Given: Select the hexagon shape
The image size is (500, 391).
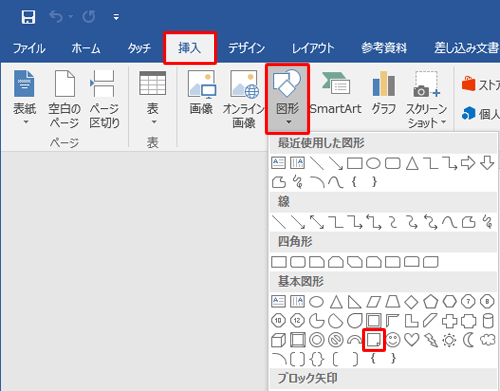Looking at the screenshot, I should [x=449, y=302].
